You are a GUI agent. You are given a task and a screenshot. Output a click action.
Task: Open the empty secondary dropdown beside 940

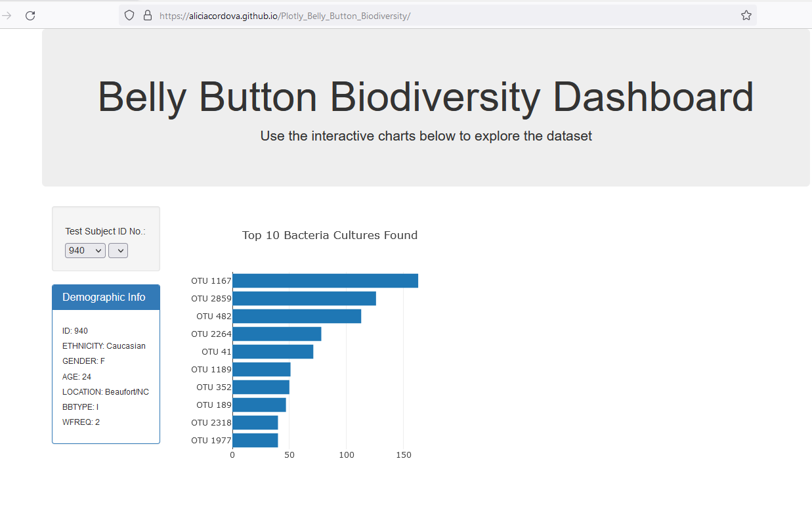(118, 250)
